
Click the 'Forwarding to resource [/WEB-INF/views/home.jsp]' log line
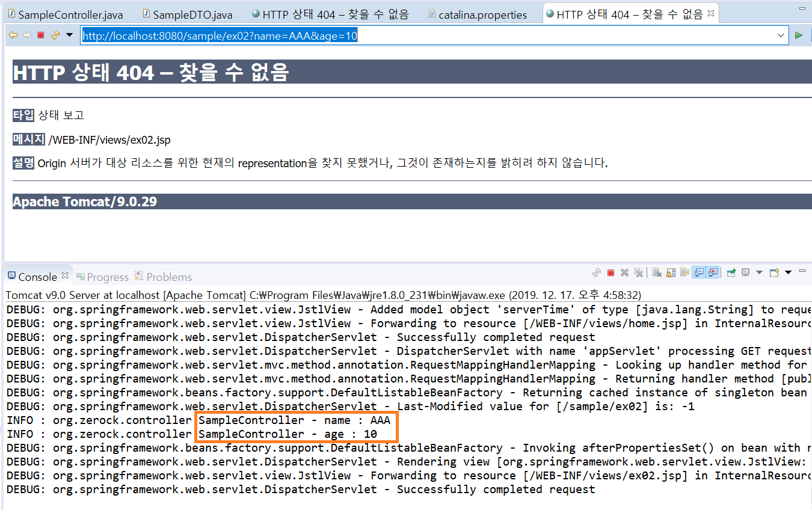[409, 324]
